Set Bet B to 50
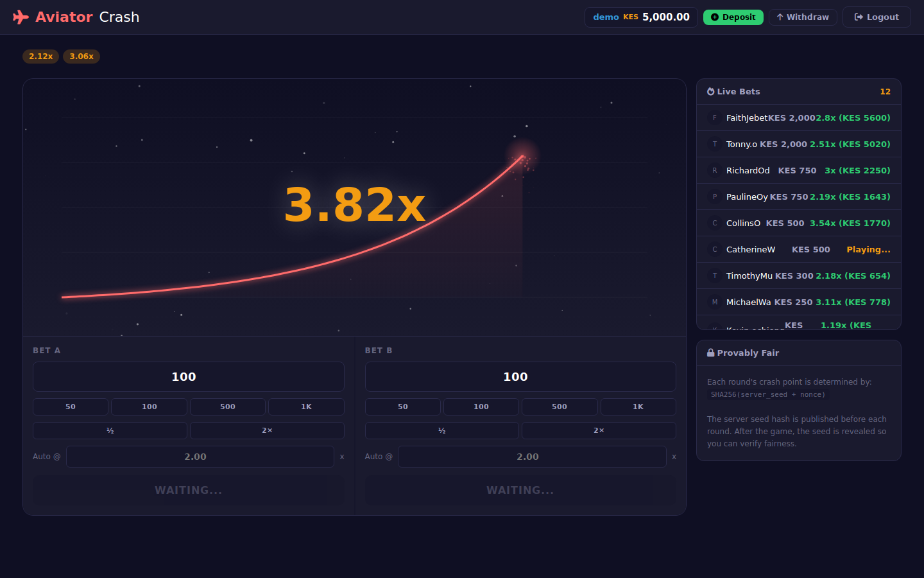Image resolution: width=924 pixels, height=578 pixels. coord(403,407)
